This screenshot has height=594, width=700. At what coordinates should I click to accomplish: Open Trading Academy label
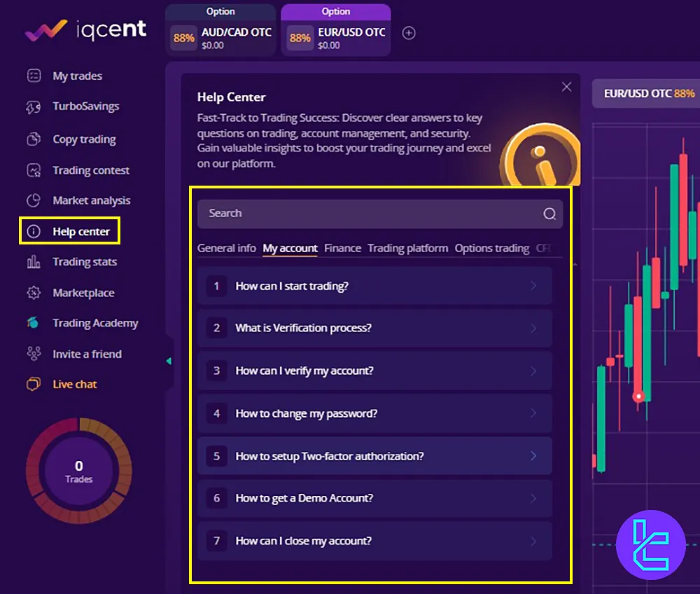pos(95,323)
